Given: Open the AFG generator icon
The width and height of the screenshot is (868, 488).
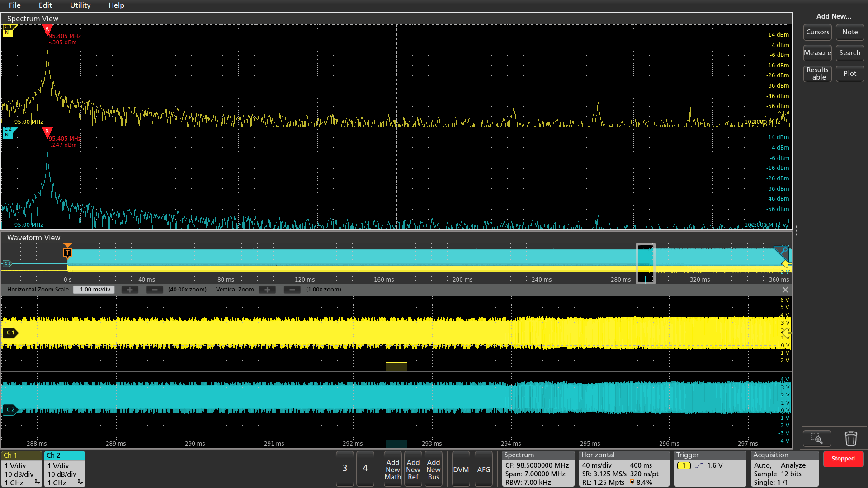Looking at the screenshot, I should 484,469.
